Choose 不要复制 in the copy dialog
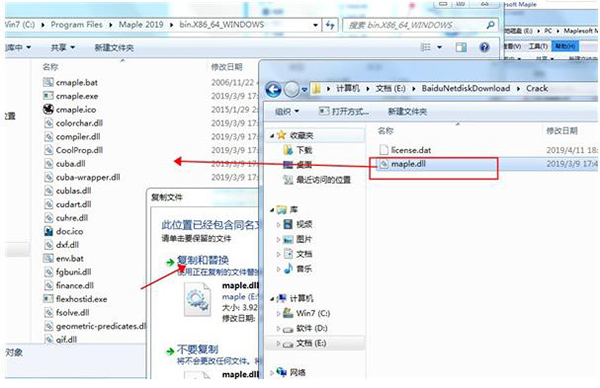 [x=197, y=349]
